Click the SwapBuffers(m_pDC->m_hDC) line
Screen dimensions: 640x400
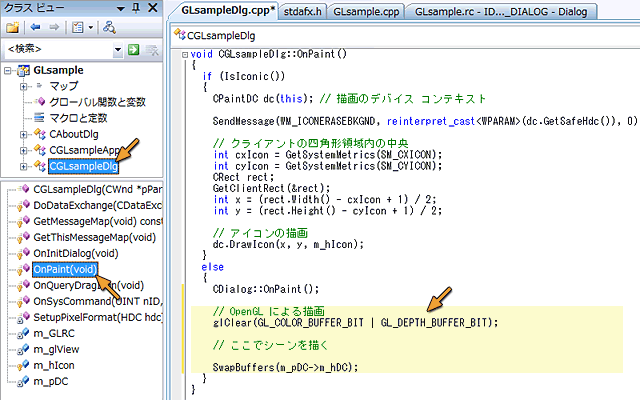tap(285, 367)
